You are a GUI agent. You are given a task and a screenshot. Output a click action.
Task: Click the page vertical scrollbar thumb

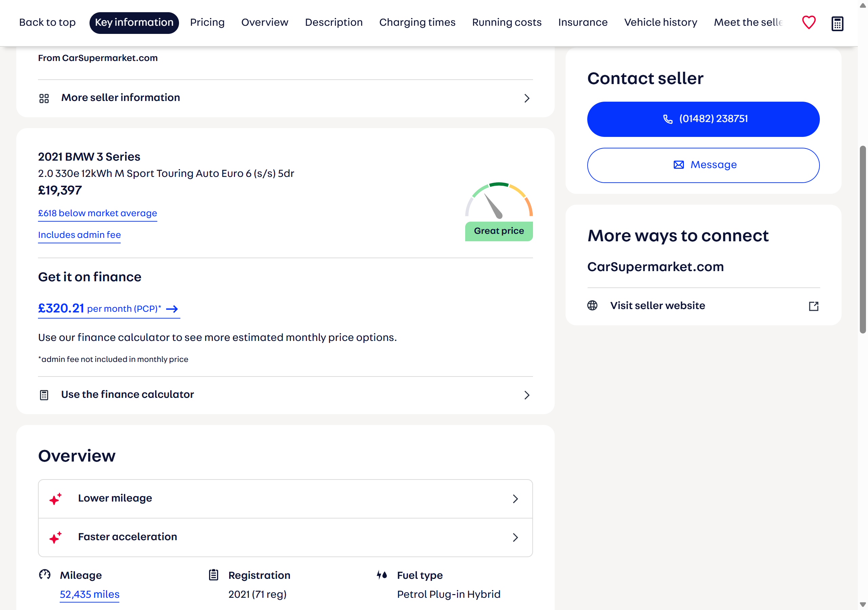coord(863,239)
